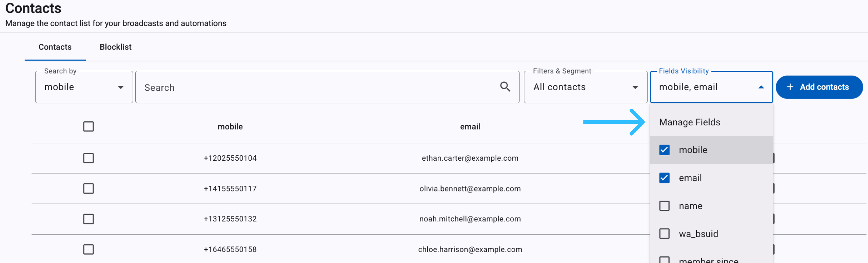Collapse the Fields Visibility arrow
The height and width of the screenshot is (263, 868).
point(761,87)
